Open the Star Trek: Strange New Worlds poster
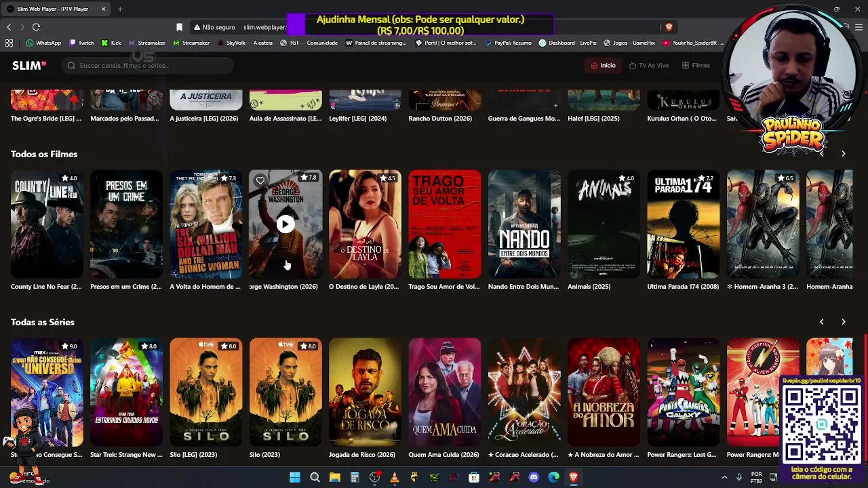This screenshot has width=868, height=488. (x=126, y=392)
